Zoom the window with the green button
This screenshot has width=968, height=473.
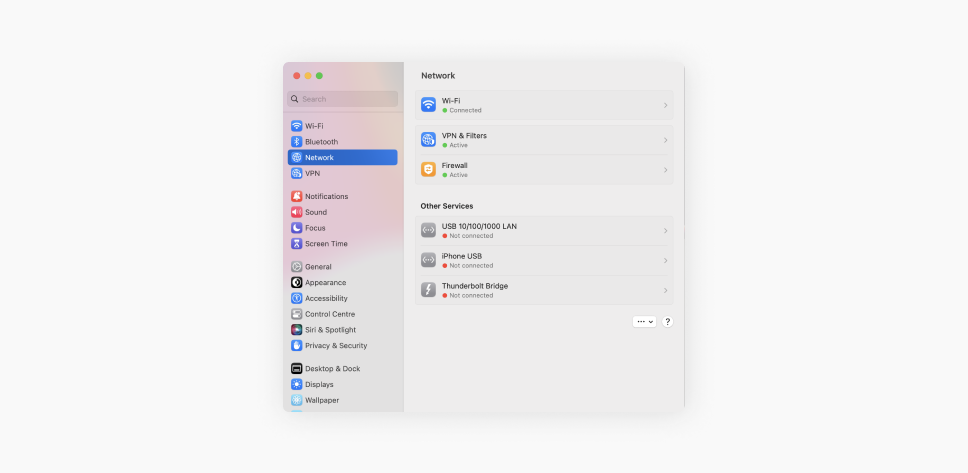click(x=319, y=75)
